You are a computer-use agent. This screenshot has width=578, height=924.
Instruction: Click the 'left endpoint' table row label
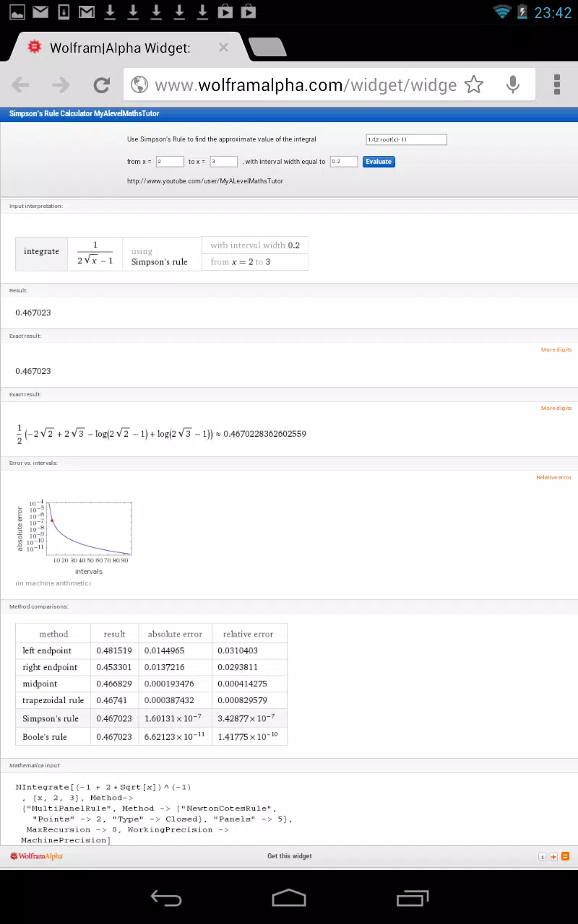click(x=47, y=650)
